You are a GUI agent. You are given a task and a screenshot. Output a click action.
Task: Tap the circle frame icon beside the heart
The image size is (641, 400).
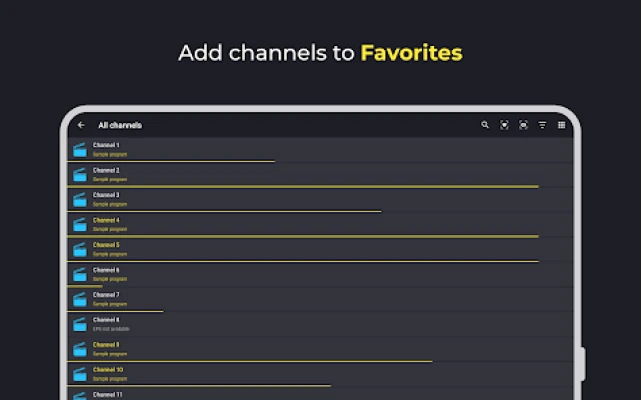click(523, 125)
